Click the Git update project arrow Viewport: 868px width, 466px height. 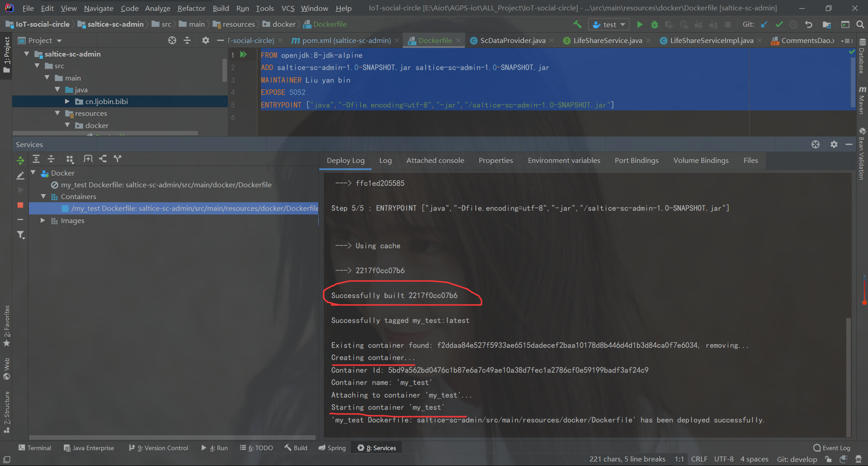pyautogui.click(x=764, y=24)
